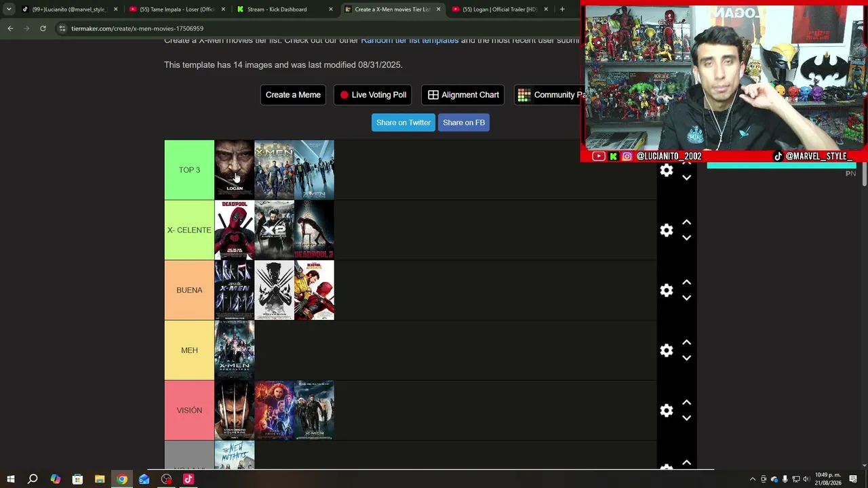Image resolution: width=868 pixels, height=488 pixels.
Task: Select the Deadpool & Wolverine poster
Action: point(314,290)
